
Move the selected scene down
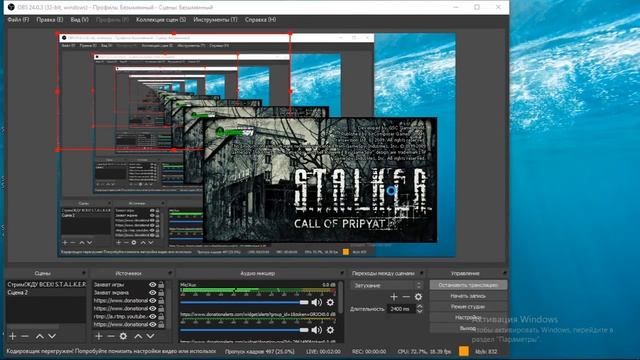click(52, 336)
